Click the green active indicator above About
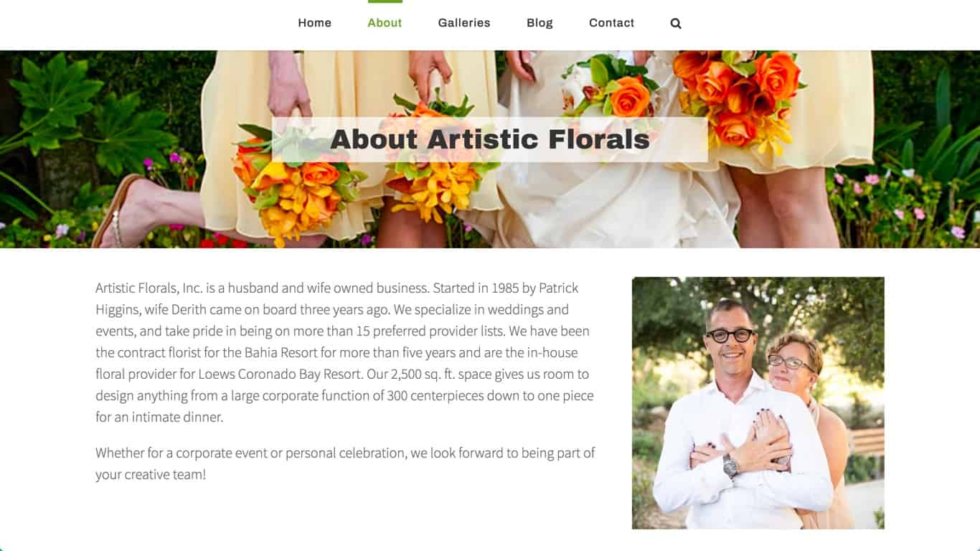This screenshot has width=980, height=551. (x=385, y=1)
